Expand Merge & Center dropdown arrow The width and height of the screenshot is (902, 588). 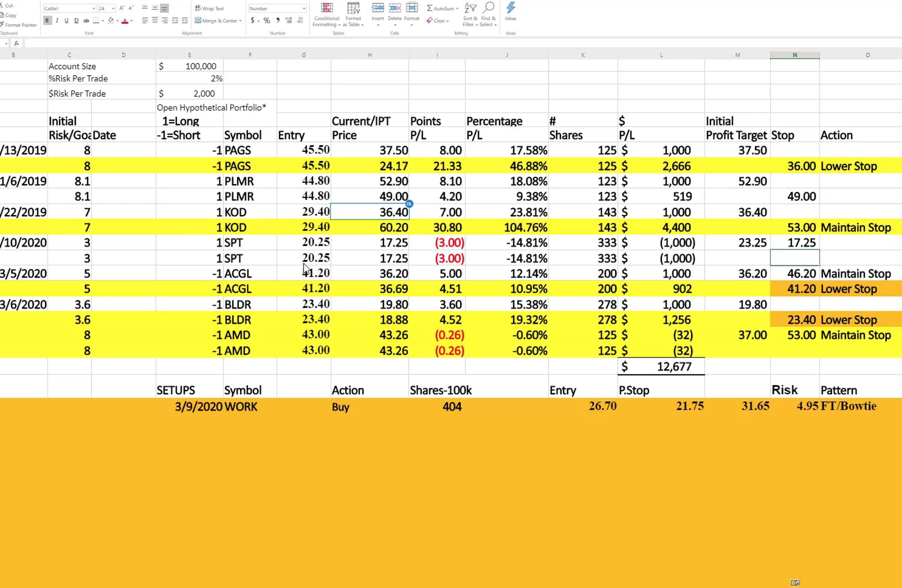(240, 21)
